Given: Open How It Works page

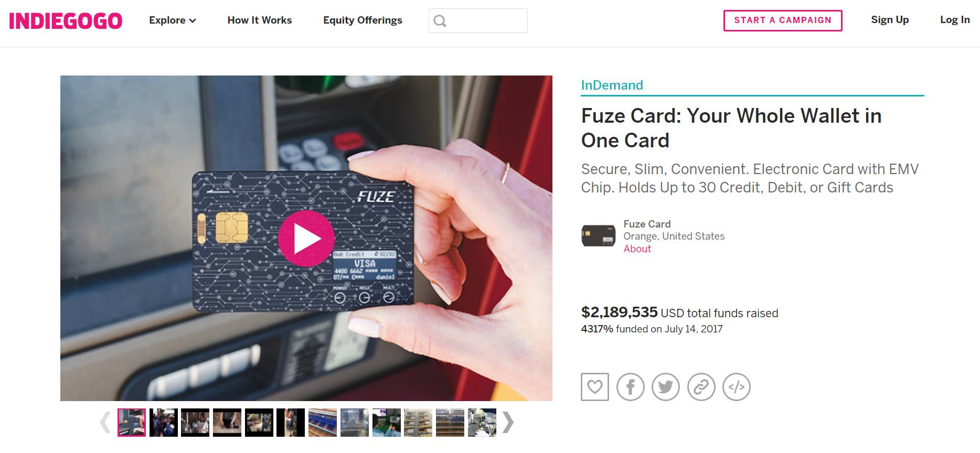Looking at the screenshot, I should click(260, 20).
